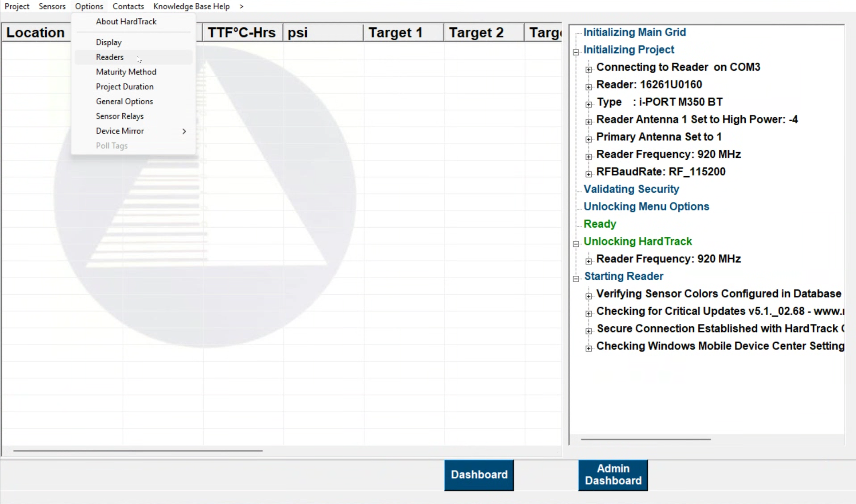Click the log panel horizontal scrollbar
This screenshot has height=504, width=856.
point(645,439)
